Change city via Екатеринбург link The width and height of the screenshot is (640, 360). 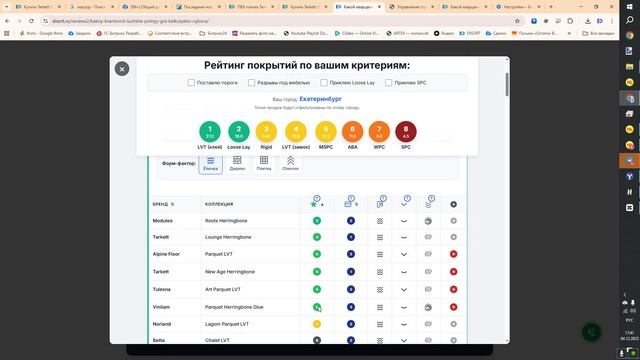(320, 99)
